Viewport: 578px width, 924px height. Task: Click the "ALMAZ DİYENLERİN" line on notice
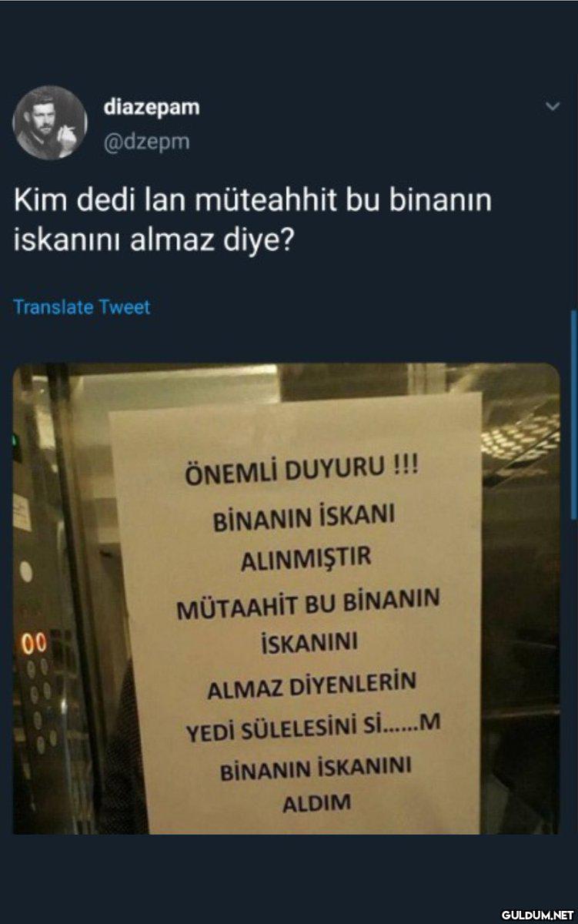312,685
